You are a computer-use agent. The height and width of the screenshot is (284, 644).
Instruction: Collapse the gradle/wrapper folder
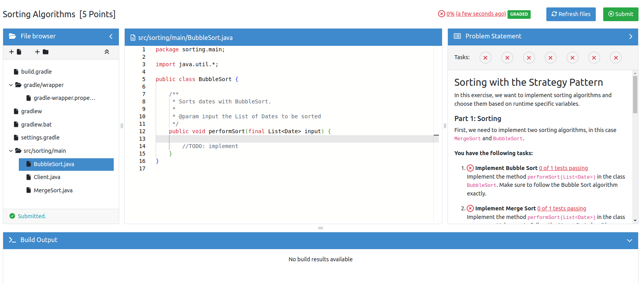coord(11,85)
